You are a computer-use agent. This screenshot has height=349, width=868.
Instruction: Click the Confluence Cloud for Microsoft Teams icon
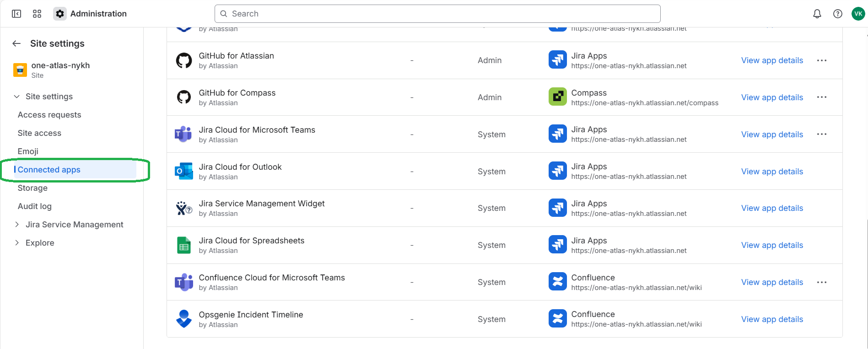coord(184,282)
